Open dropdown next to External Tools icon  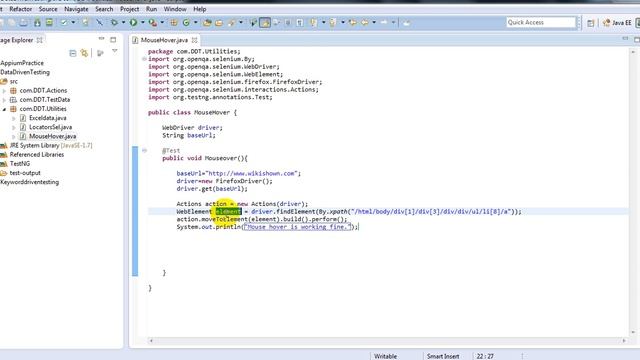tap(162, 22)
